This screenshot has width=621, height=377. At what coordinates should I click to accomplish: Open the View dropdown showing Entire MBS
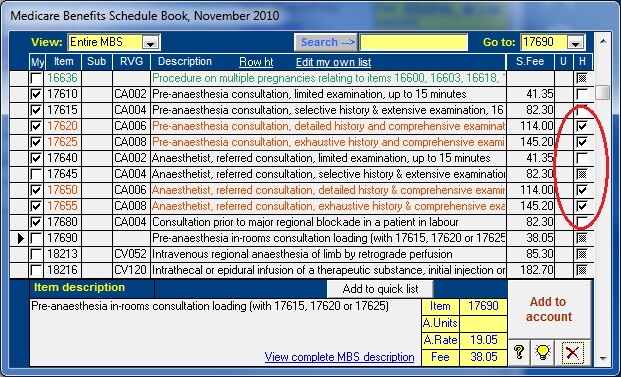pyautogui.click(x=150, y=42)
